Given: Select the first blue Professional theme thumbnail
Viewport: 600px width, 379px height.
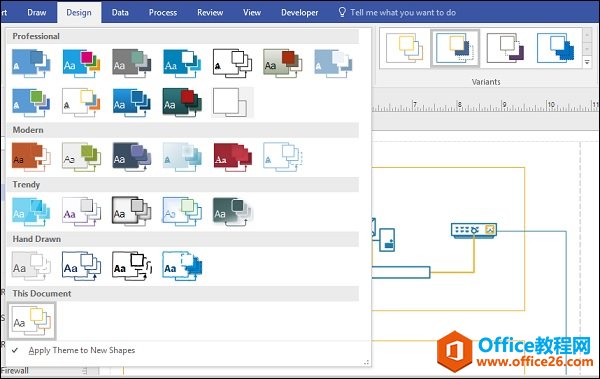Looking at the screenshot, I should (31, 63).
